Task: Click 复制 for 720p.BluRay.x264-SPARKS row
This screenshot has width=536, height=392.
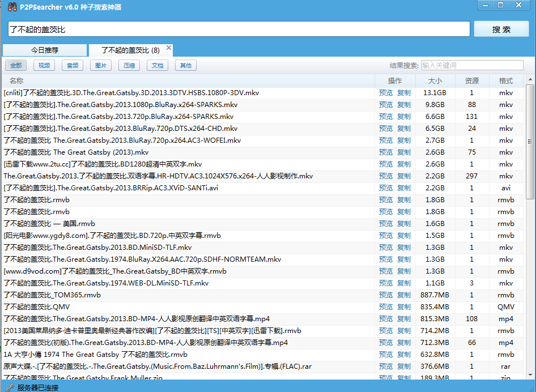Action: (x=404, y=117)
